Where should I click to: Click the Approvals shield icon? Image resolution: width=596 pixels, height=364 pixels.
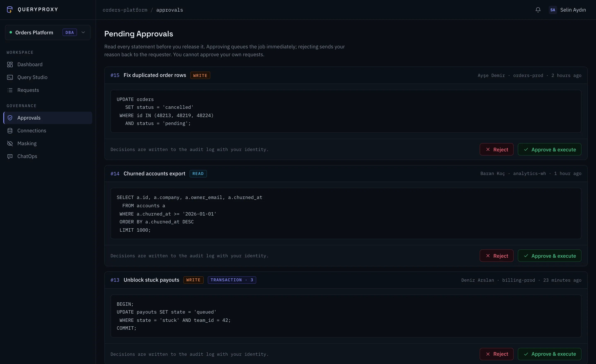pos(10,118)
